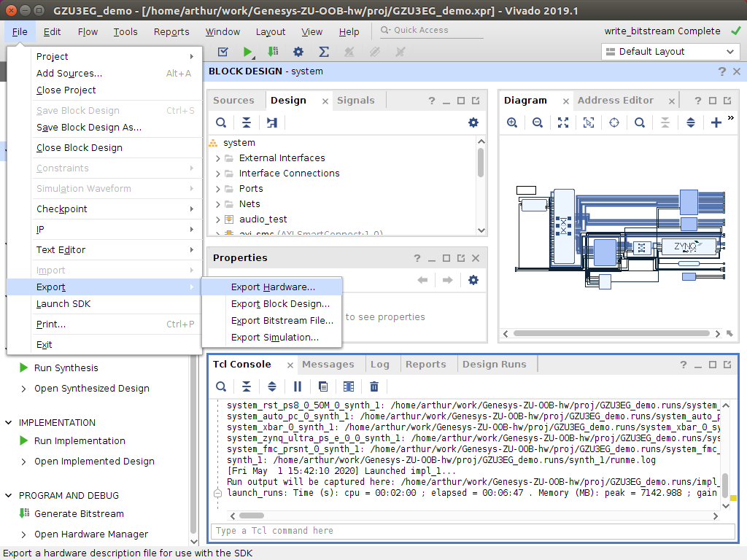Click Open Synthesized Design

[92, 389]
